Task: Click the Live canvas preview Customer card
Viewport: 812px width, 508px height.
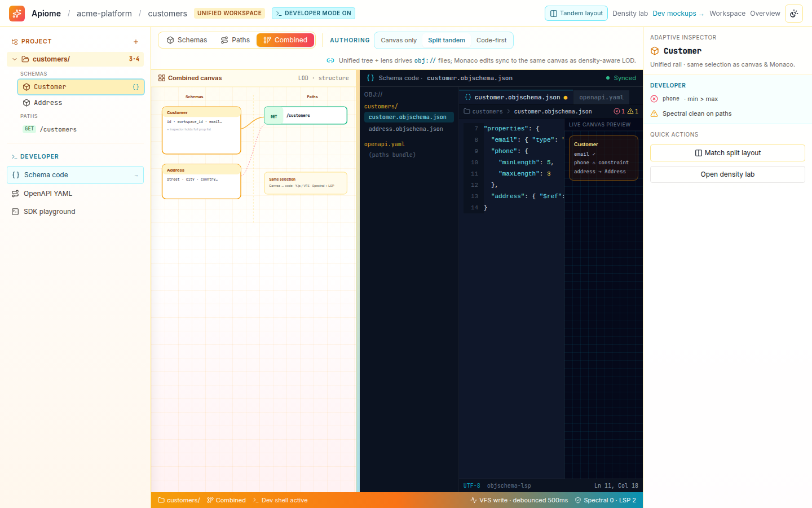Action: [x=603, y=158]
